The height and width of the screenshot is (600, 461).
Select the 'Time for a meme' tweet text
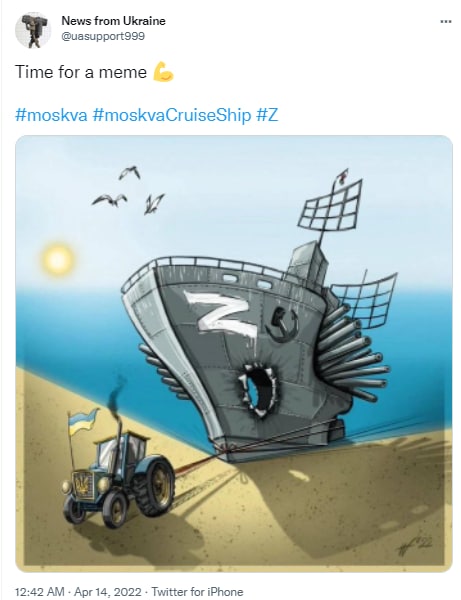pyautogui.click(x=81, y=72)
